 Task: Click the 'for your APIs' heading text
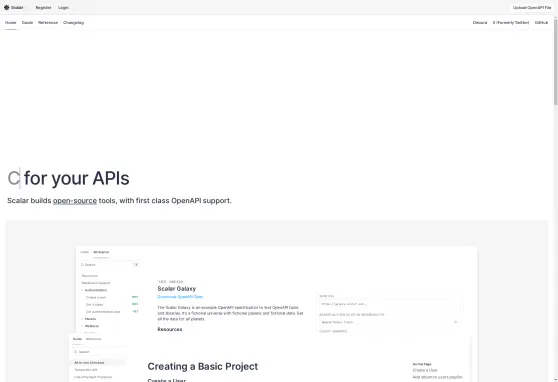pyautogui.click(x=77, y=178)
